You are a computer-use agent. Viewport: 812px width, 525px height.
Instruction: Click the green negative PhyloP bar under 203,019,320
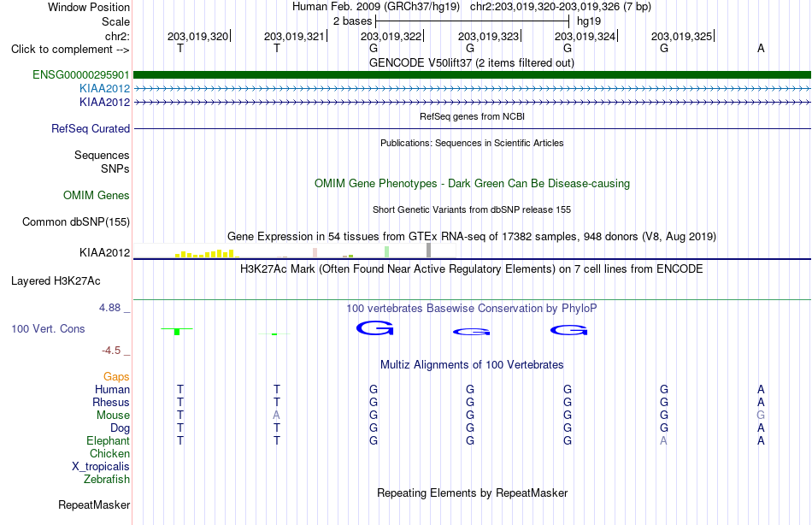pos(177,332)
